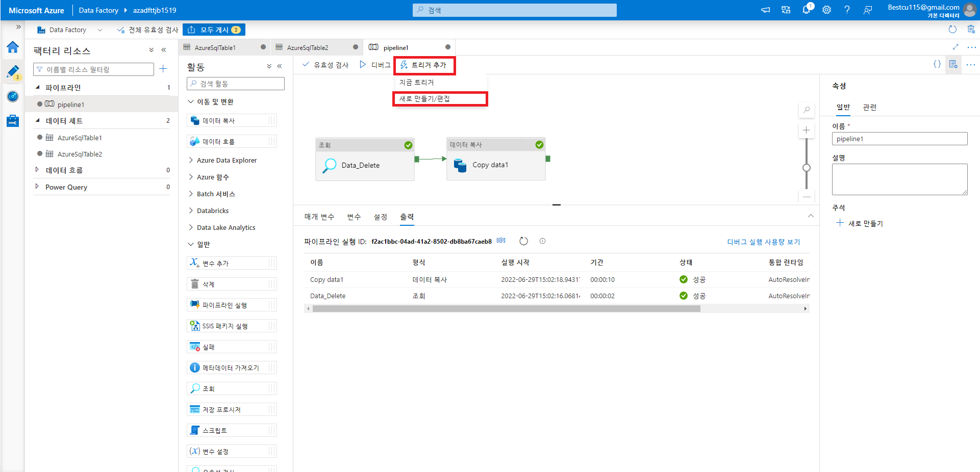Image resolution: width=980 pixels, height=472 pixels.
Task: Click the output table horizontal scrollbar
Action: 506,308
